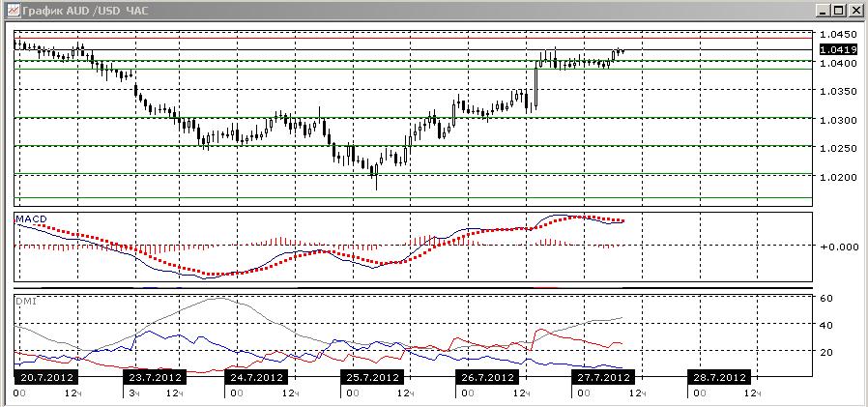Screen dimensions: 868x407
Task: Click the DMI scale value 20
Action: (x=825, y=351)
